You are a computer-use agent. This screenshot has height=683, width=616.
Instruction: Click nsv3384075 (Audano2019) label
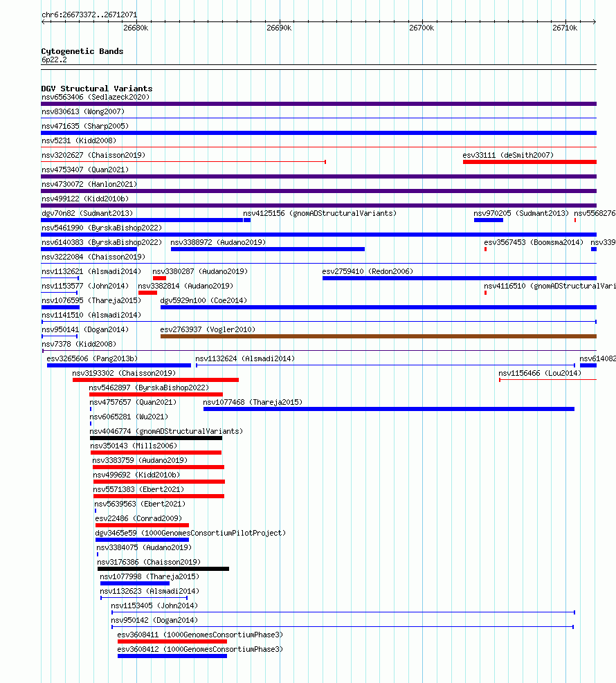point(144,547)
